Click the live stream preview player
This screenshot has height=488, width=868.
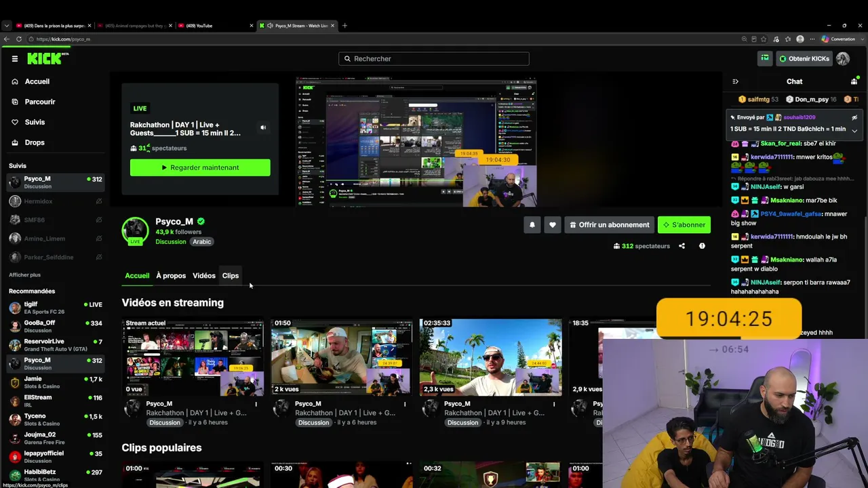[416, 142]
